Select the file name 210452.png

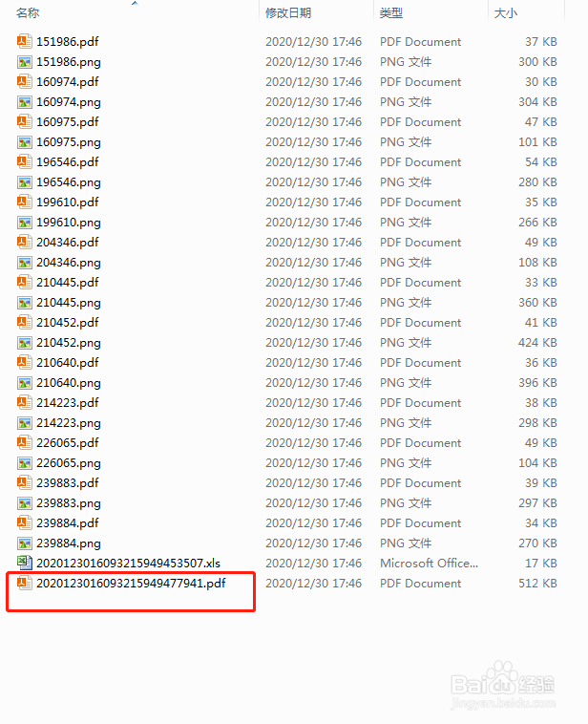(x=69, y=344)
